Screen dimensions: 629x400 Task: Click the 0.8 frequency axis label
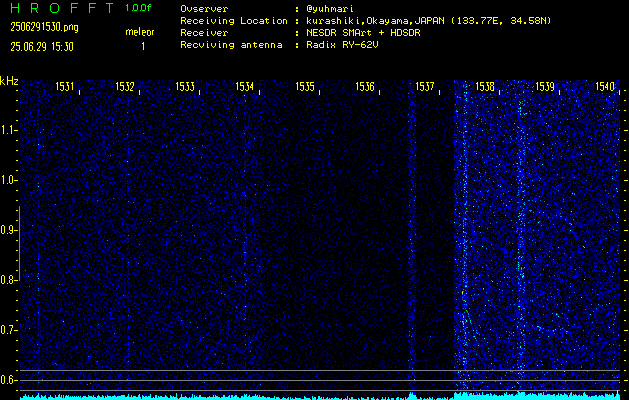pyautogui.click(x=7, y=280)
